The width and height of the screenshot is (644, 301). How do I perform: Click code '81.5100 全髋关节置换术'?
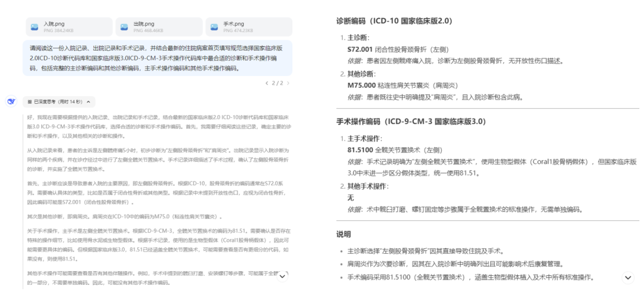[395, 150]
